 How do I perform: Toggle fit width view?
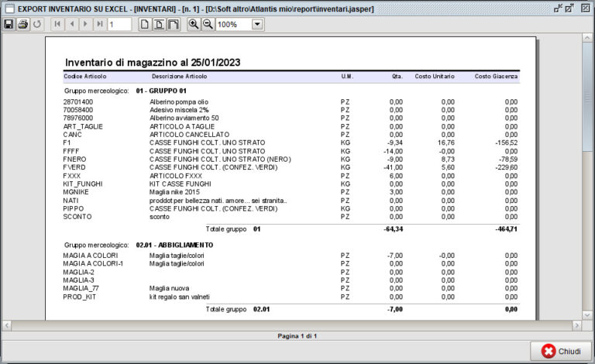point(174,25)
